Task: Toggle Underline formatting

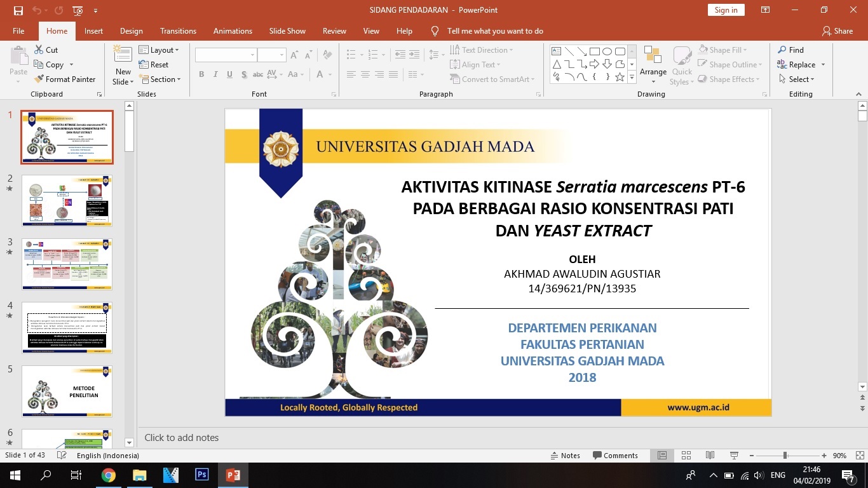Action: (x=229, y=74)
